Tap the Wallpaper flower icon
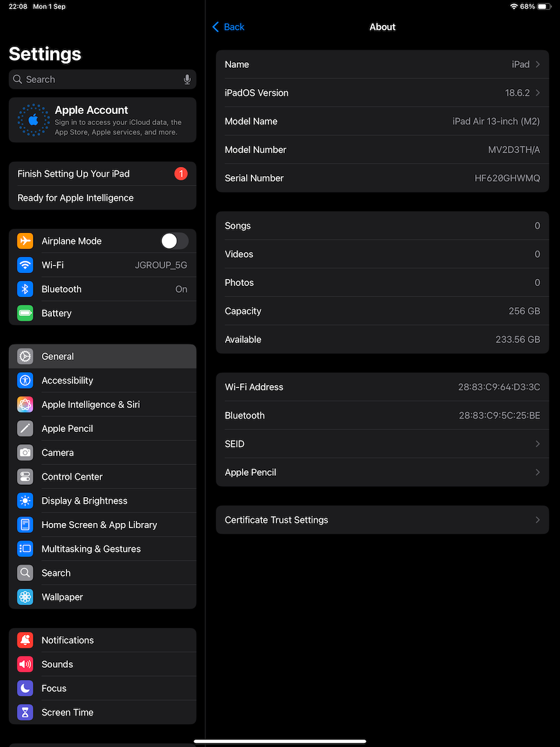Viewport: 560px width, 747px height. (25, 597)
